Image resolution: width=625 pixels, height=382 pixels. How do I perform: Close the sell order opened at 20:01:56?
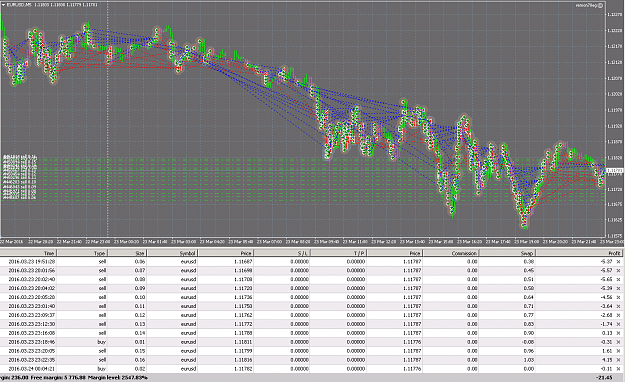[618, 270]
